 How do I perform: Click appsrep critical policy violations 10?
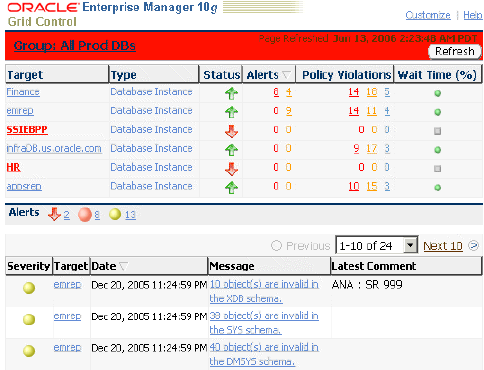354,186
